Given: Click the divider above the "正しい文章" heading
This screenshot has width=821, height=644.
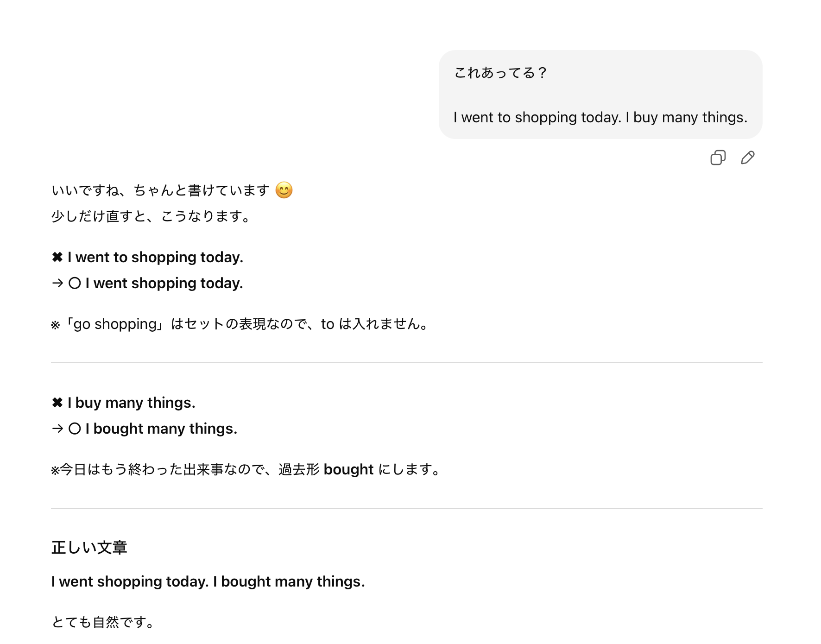Looking at the screenshot, I should 406,508.
